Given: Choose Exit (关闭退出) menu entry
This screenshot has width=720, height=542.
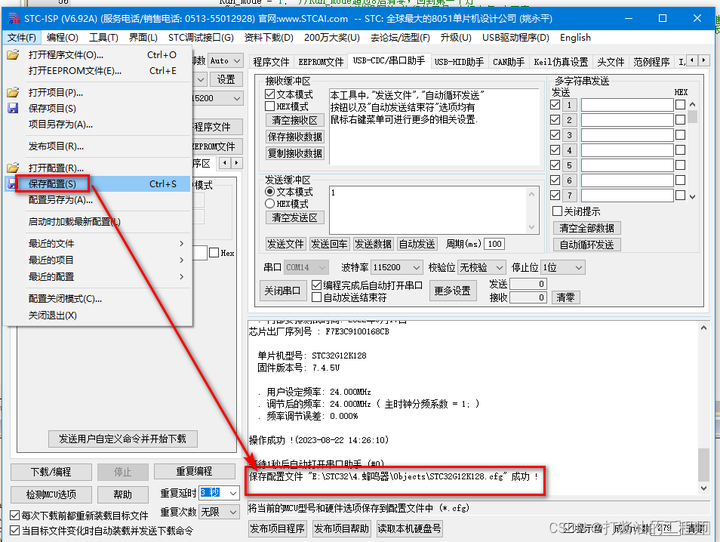Looking at the screenshot, I should coord(98,316).
